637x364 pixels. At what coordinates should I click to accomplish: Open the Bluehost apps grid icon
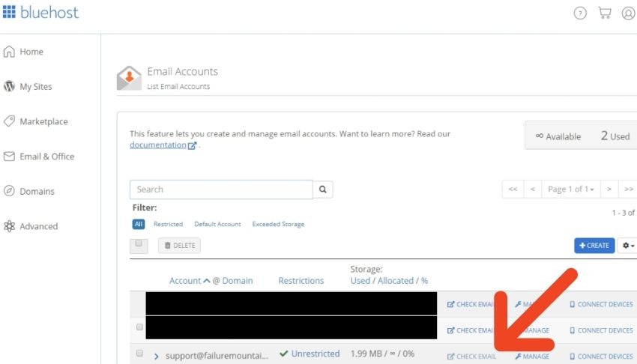[9, 12]
